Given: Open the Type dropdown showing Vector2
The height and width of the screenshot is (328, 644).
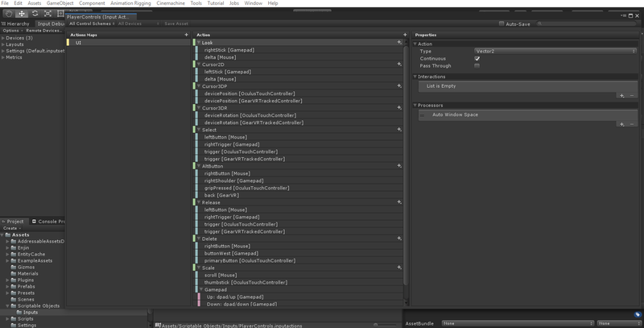Looking at the screenshot, I should (555, 52).
